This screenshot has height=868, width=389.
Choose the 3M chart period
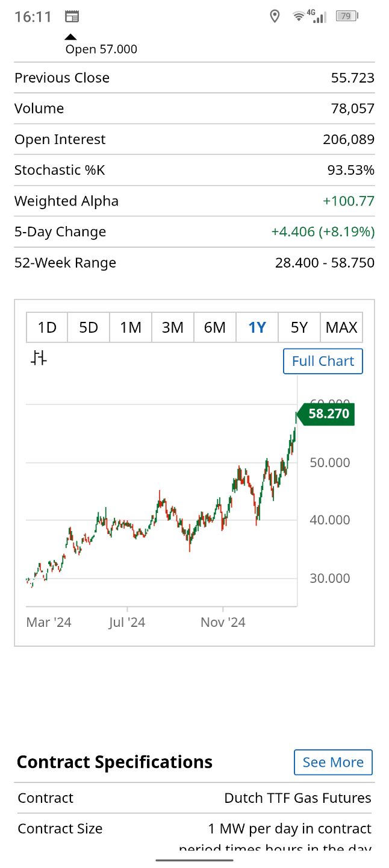pos(173,327)
